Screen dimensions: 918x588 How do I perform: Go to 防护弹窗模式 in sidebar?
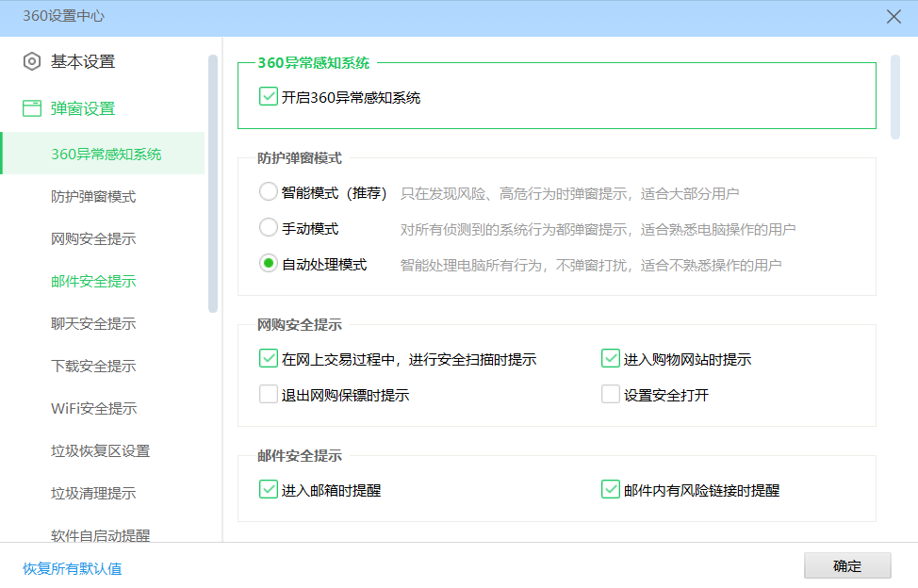(x=93, y=197)
